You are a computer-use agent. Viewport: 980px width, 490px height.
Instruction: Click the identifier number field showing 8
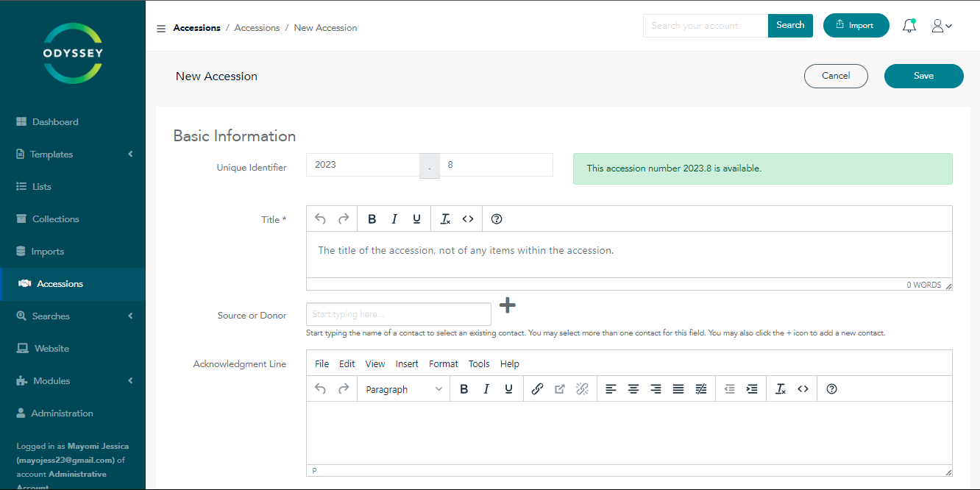pos(496,165)
